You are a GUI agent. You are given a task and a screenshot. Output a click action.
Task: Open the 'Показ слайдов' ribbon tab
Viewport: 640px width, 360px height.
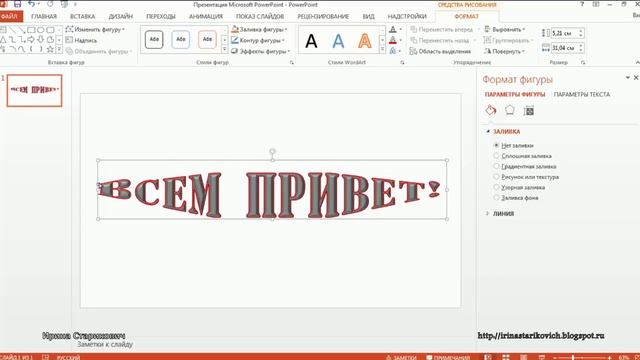click(260, 16)
